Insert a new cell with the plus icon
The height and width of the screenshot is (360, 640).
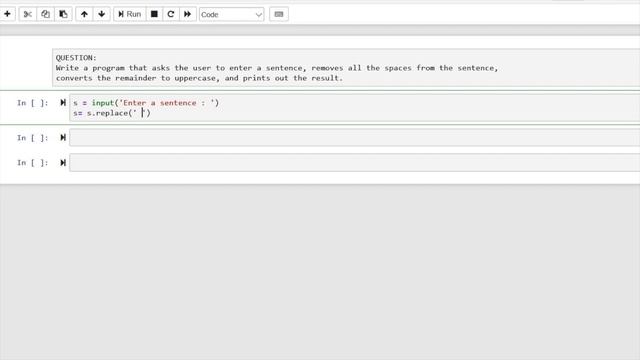[7, 14]
